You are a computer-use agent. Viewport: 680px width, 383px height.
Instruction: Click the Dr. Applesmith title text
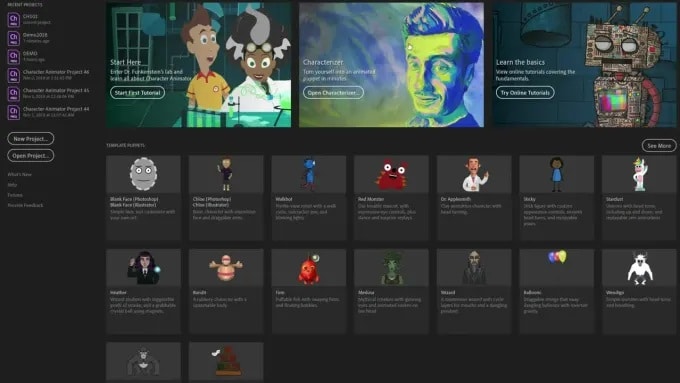456,199
